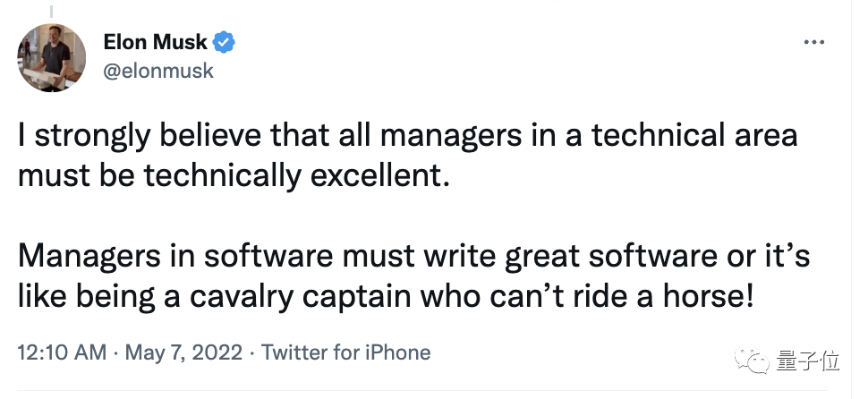868x399 pixels.
Task: Click the line starting 'I strongly believe'
Action: click(x=407, y=136)
